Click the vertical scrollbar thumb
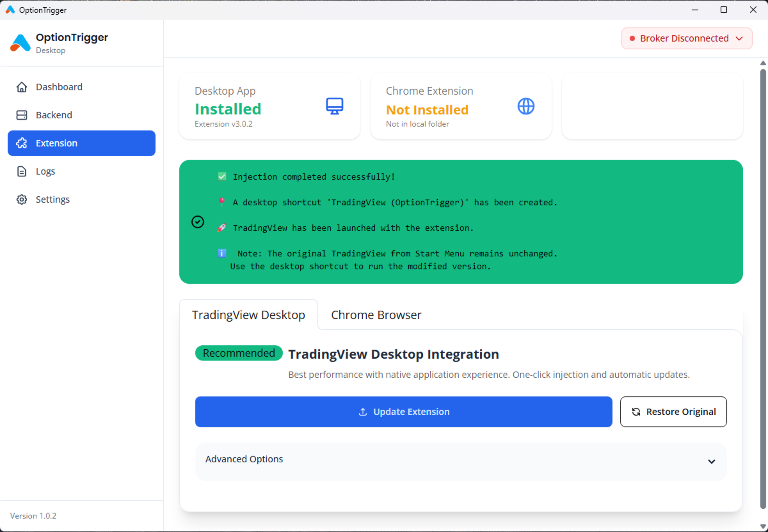768x532 pixels. [x=763, y=289]
